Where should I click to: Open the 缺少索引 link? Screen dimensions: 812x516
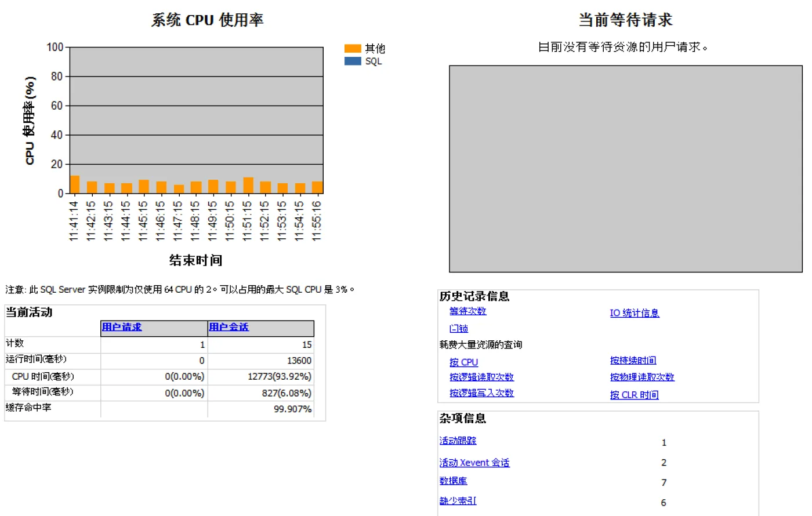pos(458,501)
